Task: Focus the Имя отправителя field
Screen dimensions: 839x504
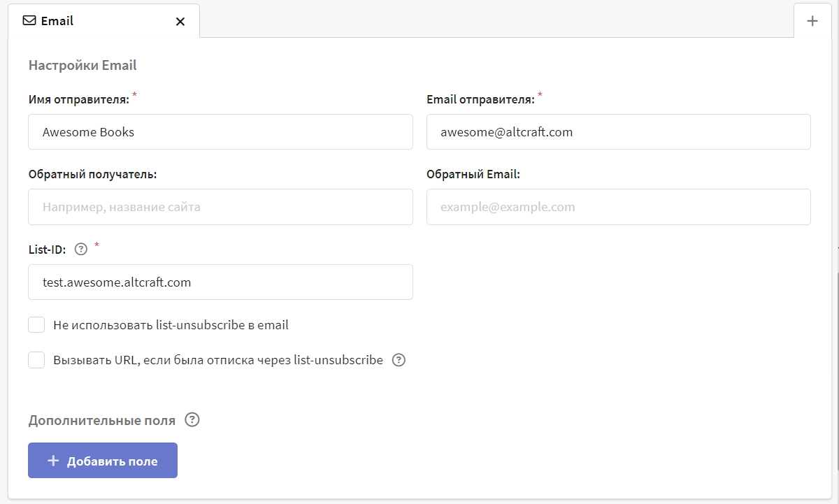Action: pos(220,132)
